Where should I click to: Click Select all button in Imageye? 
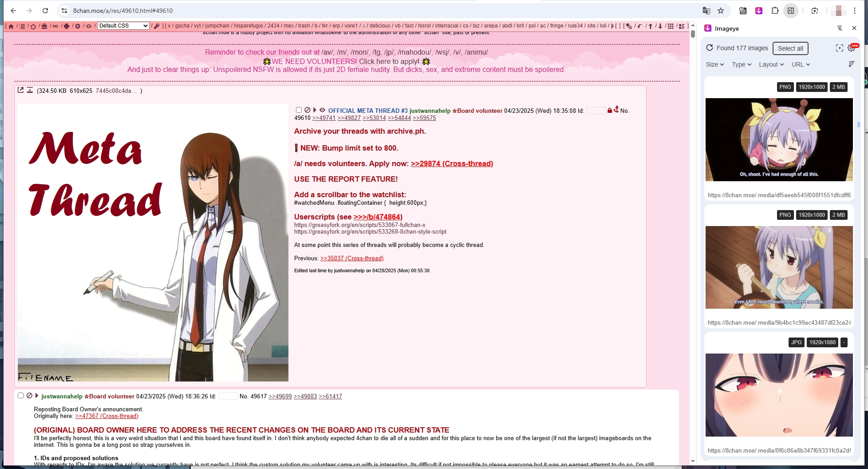click(x=790, y=48)
